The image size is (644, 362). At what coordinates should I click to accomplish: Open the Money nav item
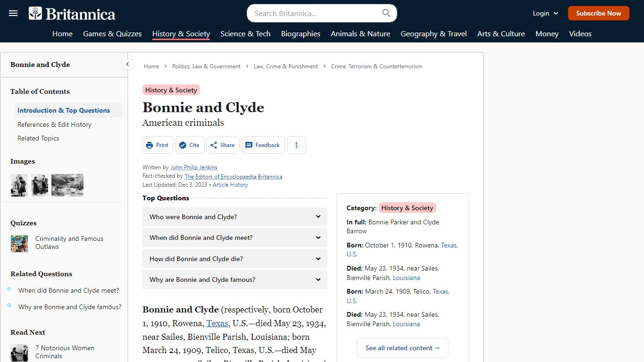point(547,33)
